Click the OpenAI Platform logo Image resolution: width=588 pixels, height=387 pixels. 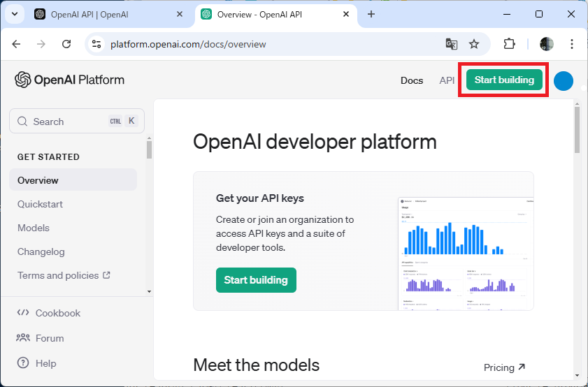[x=70, y=80]
